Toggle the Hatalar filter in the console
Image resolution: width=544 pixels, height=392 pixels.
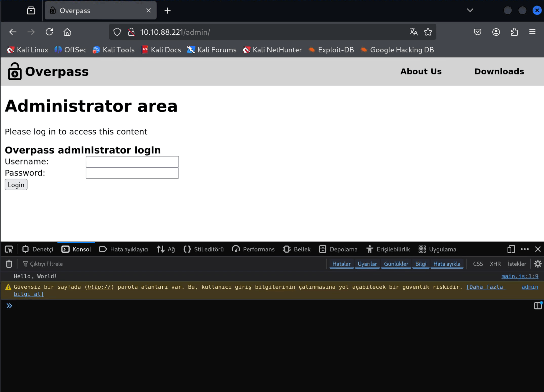click(341, 264)
